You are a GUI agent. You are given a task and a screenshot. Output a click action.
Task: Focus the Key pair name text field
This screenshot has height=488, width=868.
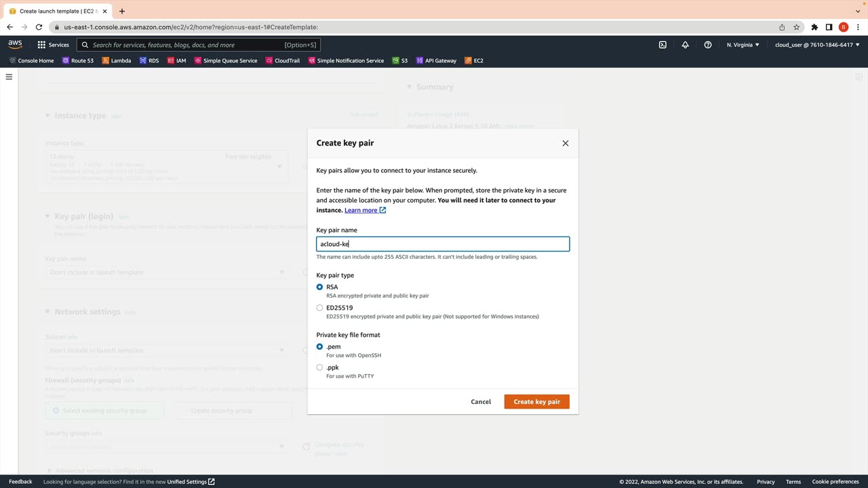pyautogui.click(x=443, y=244)
